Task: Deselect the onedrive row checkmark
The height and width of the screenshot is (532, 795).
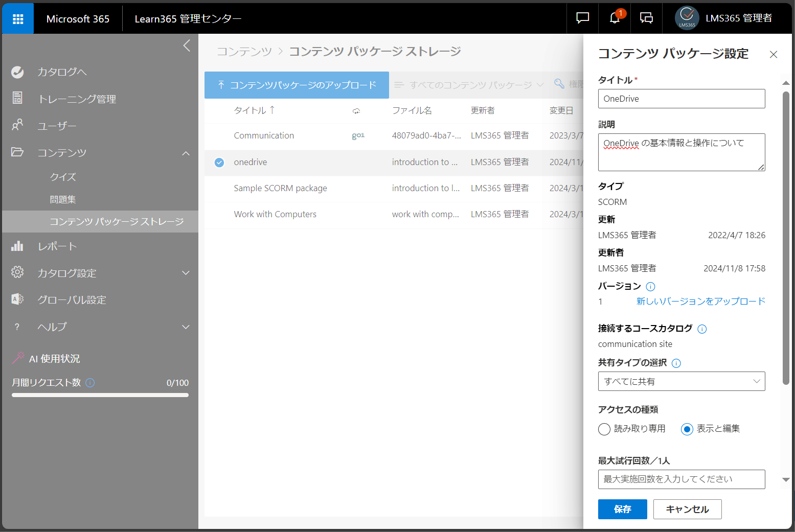Action: (219, 163)
